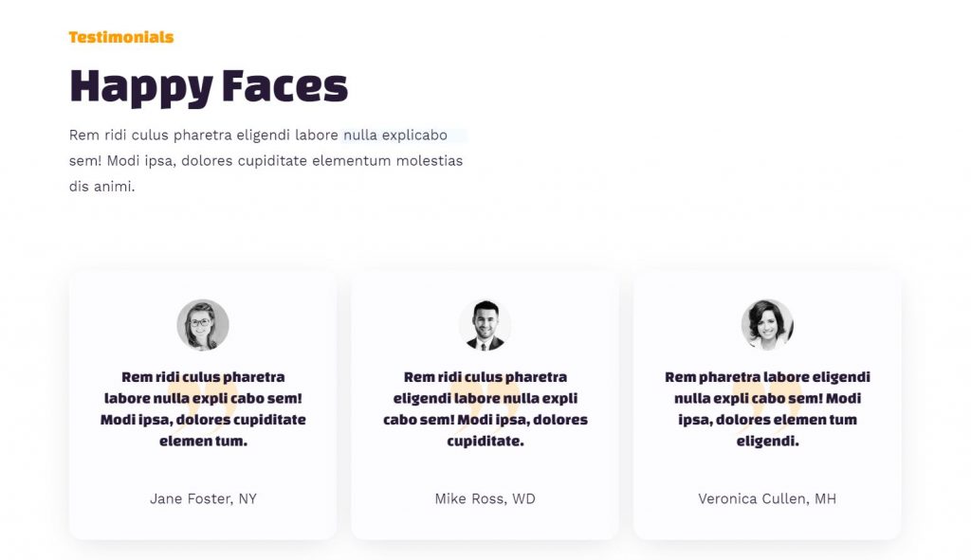Select the quote mark icon in Mike Ross's card
The image size is (971, 560).
pos(485,407)
